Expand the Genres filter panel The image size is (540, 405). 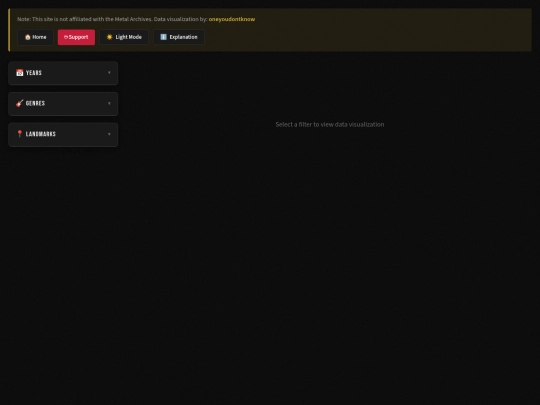(x=63, y=104)
